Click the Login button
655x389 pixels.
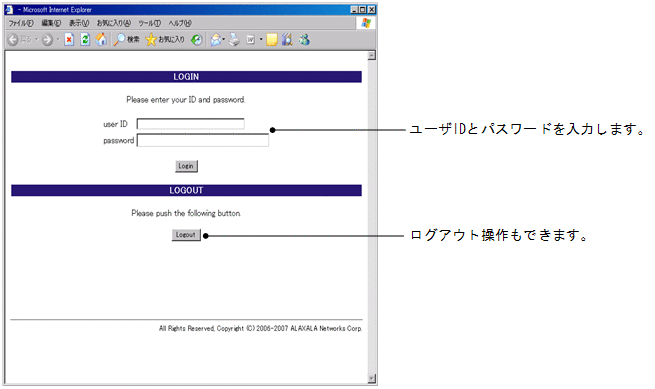[186, 166]
